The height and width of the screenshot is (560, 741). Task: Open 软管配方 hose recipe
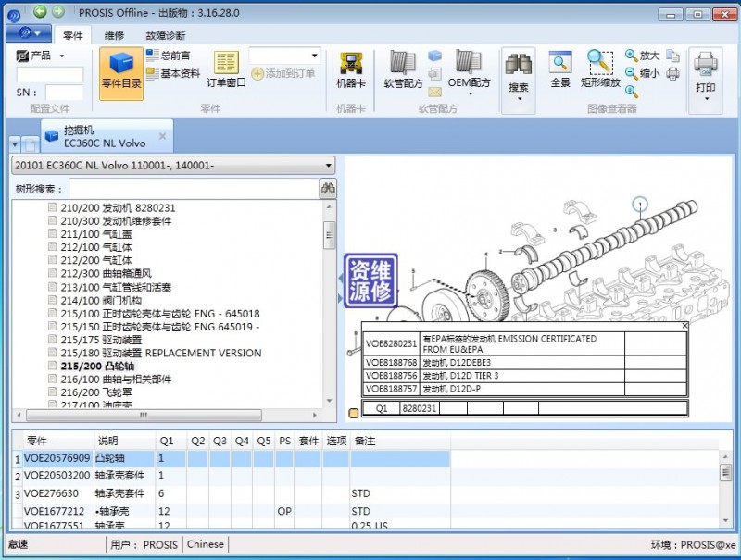click(403, 69)
